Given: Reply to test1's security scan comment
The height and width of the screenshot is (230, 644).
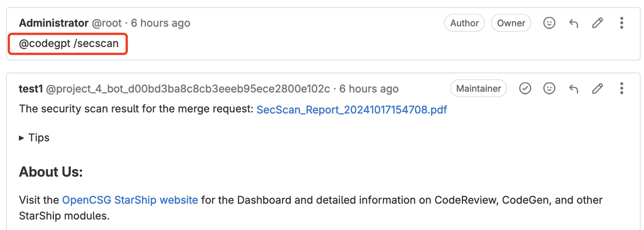Looking at the screenshot, I should tap(573, 89).
